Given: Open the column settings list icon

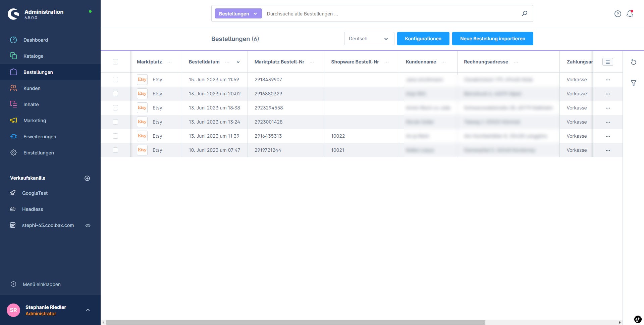Looking at the screenshot, I should click(x=608, y=62).
